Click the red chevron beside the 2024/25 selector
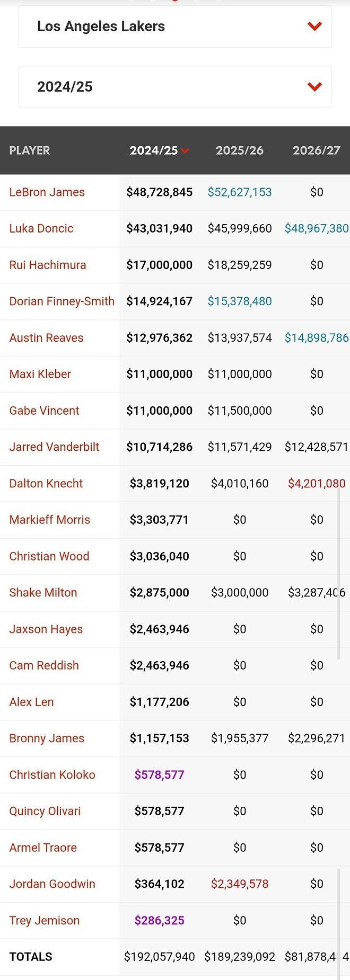This screenshot has width=350, height=980. [315, 87]
